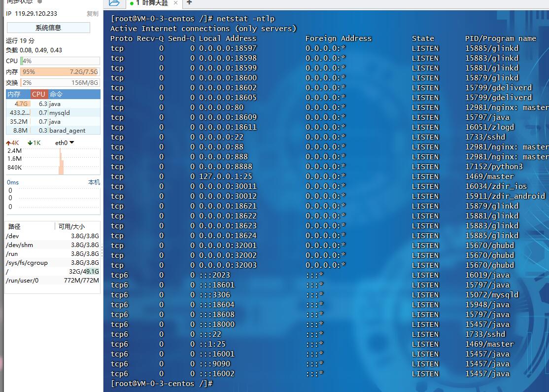Copy the IP via 复制 link

pyautogui.click(x=93, y=14)
